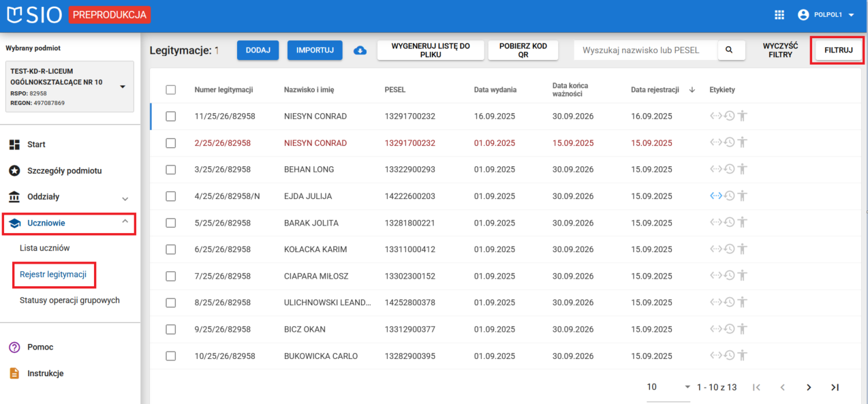Open the apps grid icon
The image size is (868, 404).
coord(779,14)
